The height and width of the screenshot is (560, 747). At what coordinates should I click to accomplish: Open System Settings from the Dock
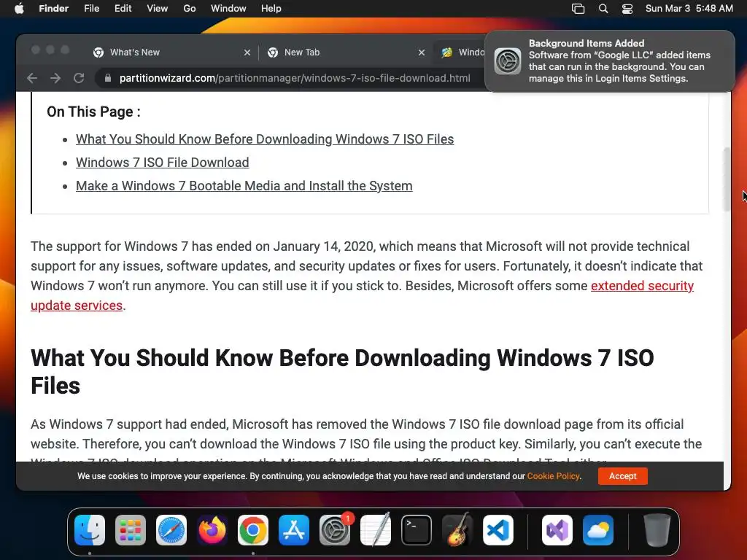coord(335,530)
